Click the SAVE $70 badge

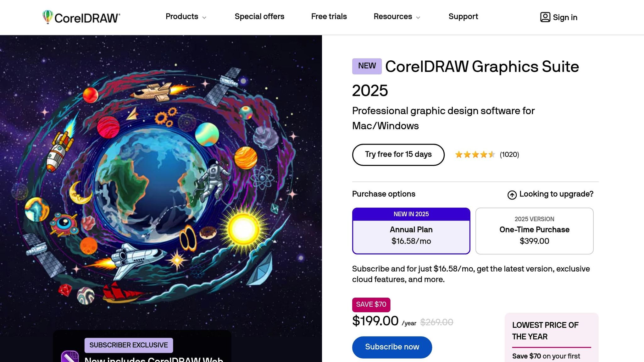[x=371, y=304]
